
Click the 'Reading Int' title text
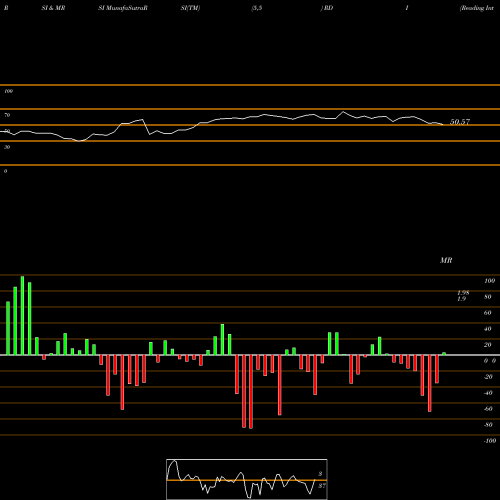coord(477,8)
